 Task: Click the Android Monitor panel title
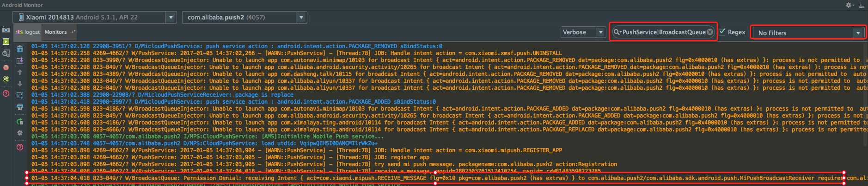point(23,5)
